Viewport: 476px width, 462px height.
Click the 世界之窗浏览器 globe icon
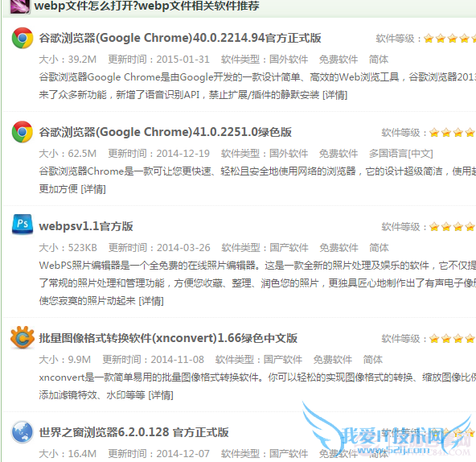click(x=23, y=432)
